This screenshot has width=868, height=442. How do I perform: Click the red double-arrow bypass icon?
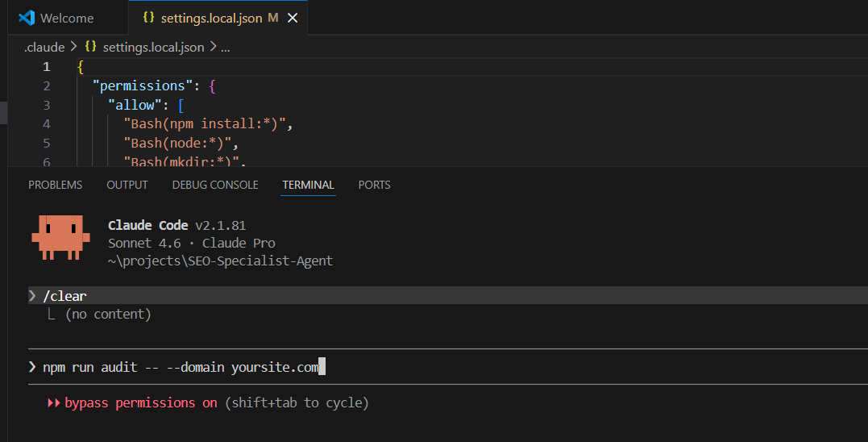(x=54, y=403)
